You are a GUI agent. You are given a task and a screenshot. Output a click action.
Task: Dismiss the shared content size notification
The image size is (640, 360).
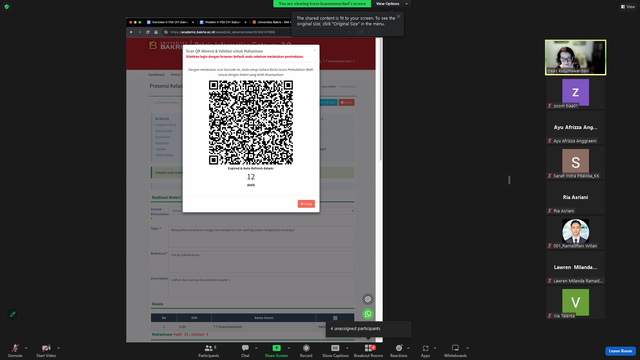pyautogui.click(x=398, y=16)
